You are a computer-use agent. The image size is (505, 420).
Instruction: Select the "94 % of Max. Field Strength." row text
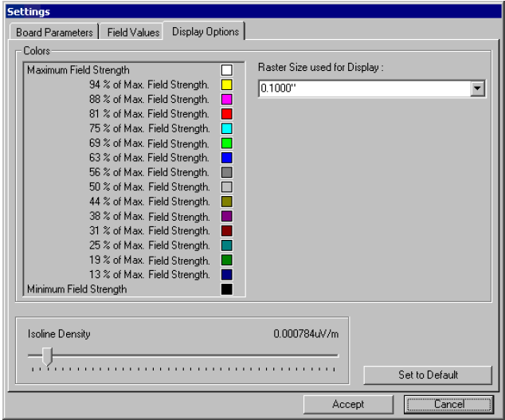(149, 84)
